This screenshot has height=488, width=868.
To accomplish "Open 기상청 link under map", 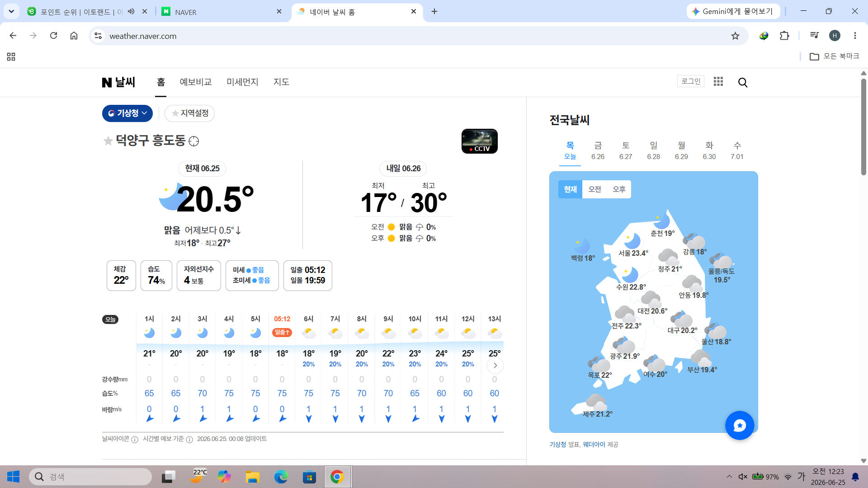I will click(557, 445).
